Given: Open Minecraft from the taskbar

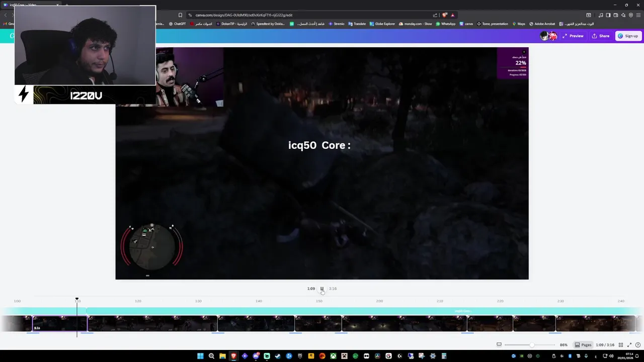Looking at the screenshot, I should 344,356.
